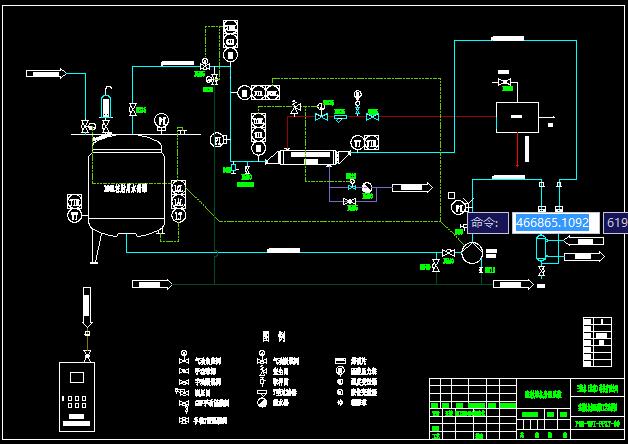Click the valve on the red steam line
The height and width of the screenshot is (444, 628).
[322, 117]
